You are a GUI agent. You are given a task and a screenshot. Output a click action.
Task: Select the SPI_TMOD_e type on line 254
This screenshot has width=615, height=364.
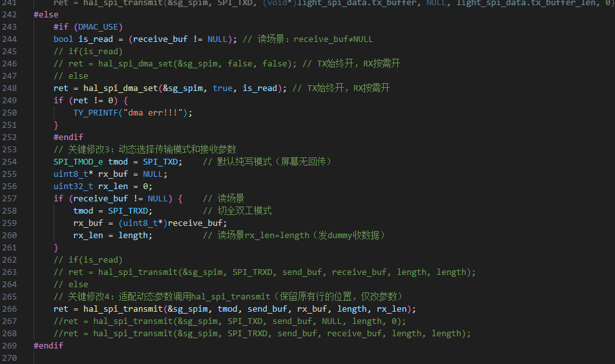pyautogui.click(x=78, y=162)
